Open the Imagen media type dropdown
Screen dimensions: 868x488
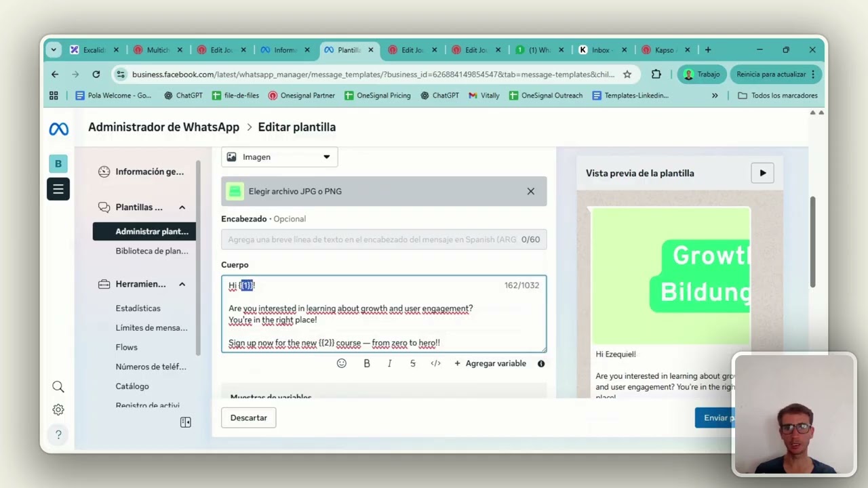click(x=279, y=157)
